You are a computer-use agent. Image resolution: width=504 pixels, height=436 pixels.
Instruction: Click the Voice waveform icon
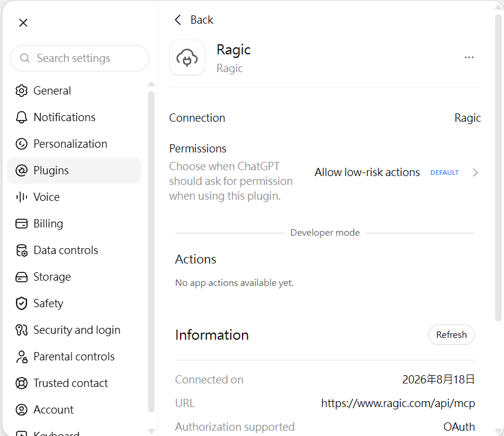[21, 197]
